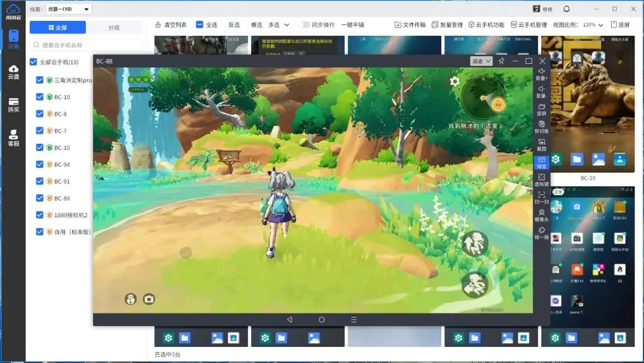Image resolution: width=644 pixels, height=363 pixels.
Task: Open the 设备 devices sidebar section
Action: coord(14,39)
